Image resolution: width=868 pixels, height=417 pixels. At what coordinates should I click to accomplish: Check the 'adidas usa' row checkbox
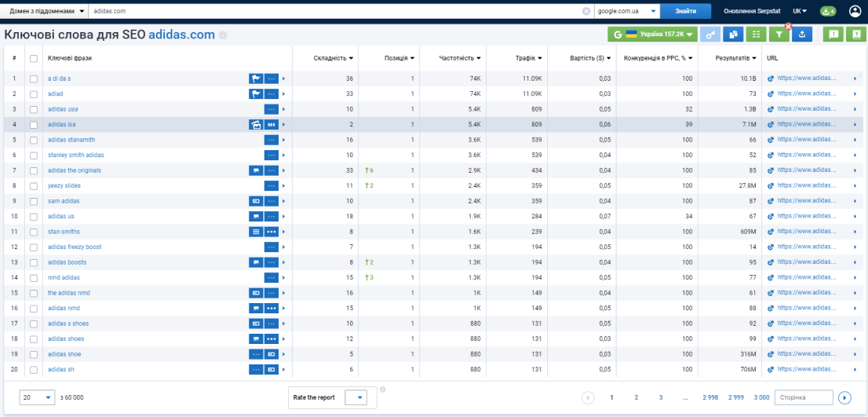pyautogui.click(x=34, y=109)
